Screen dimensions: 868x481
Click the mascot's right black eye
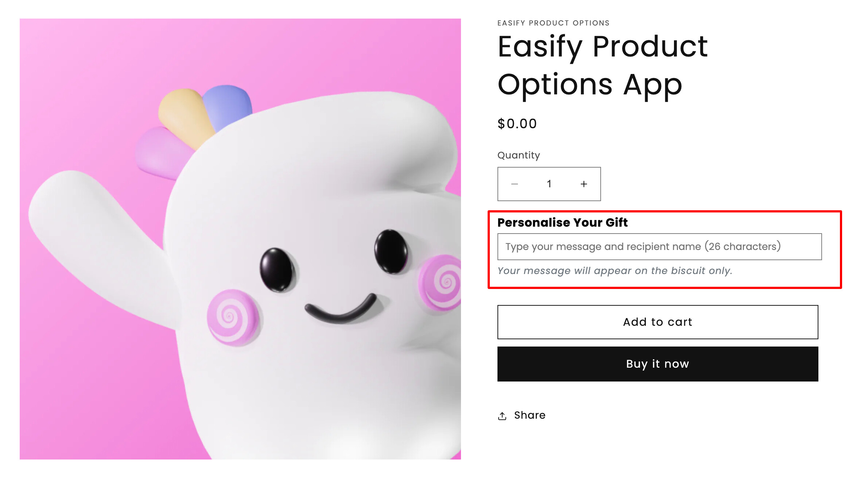(391, 251)
